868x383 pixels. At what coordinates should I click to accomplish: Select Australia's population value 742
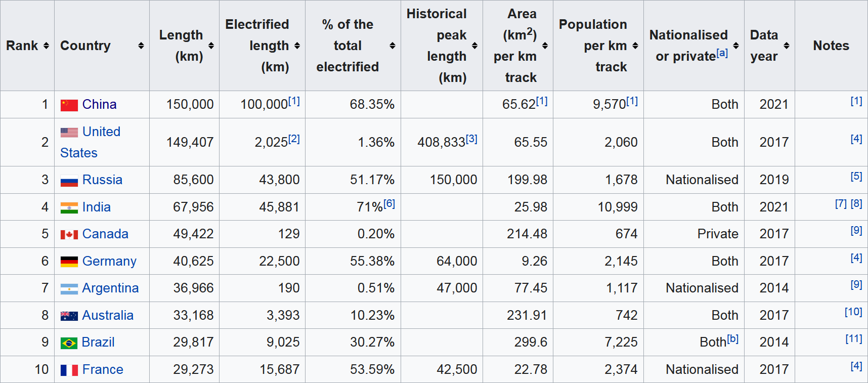coord(627,315)
